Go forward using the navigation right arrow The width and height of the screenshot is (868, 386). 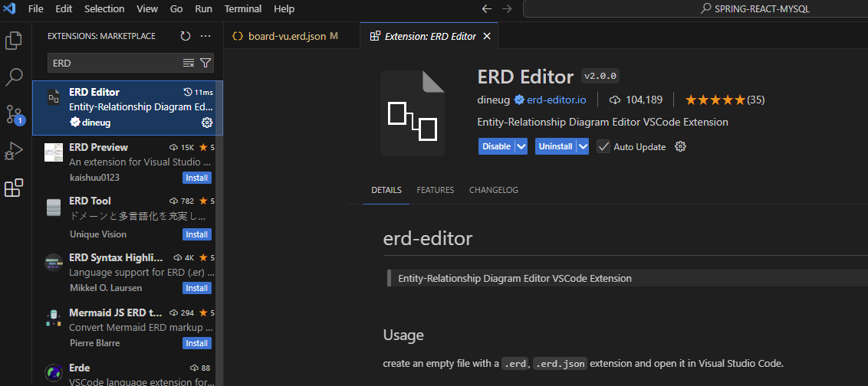pos(507,9)
